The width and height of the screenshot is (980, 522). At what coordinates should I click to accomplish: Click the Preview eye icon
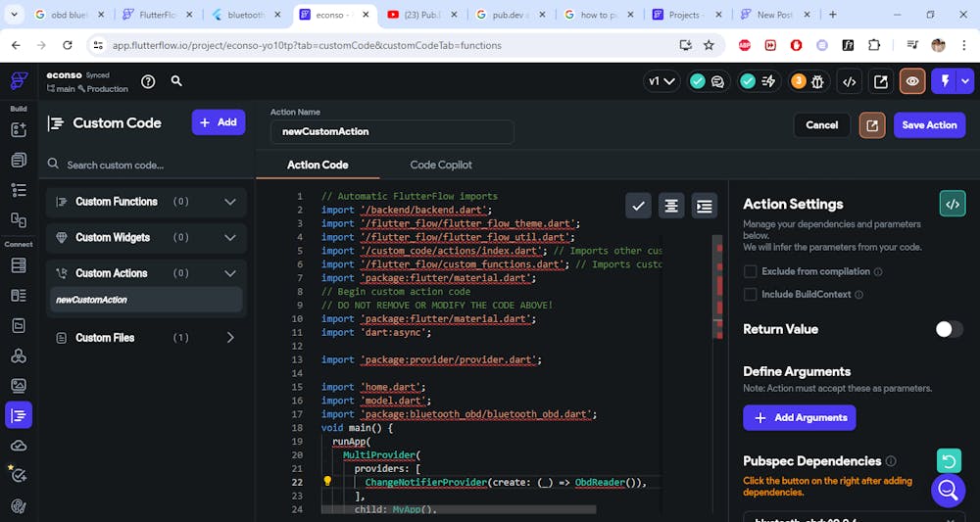pyautogui.click(x=912, y=81)
